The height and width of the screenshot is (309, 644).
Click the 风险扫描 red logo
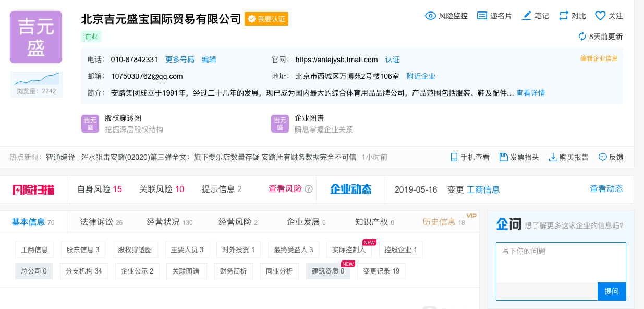[33, 189]
